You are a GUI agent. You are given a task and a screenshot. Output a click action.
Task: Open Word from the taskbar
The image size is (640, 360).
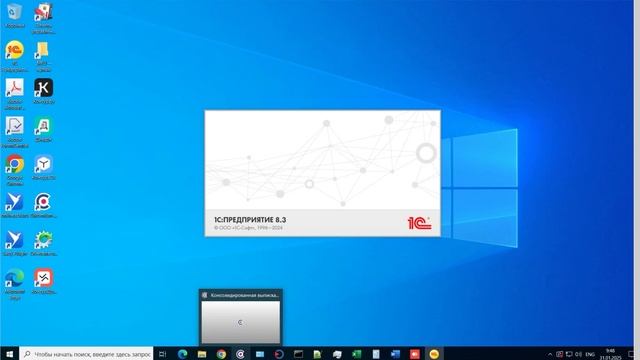[396, 354]
